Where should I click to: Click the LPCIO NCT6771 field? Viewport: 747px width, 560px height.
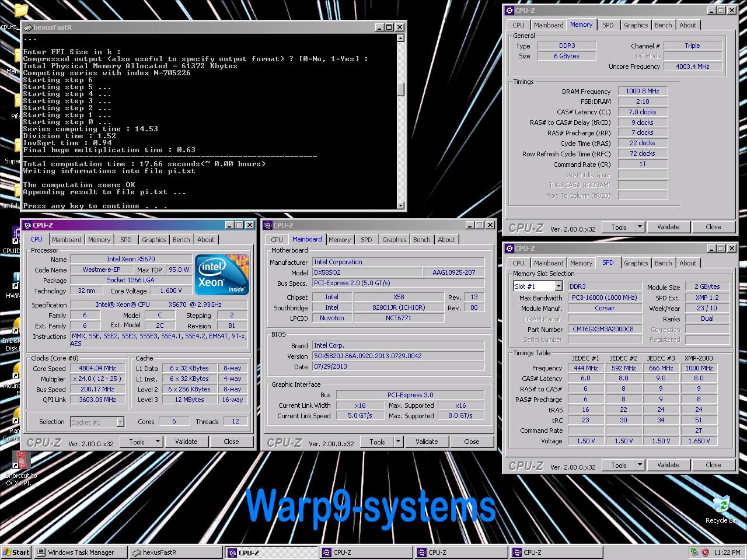[x=399, y=318]
